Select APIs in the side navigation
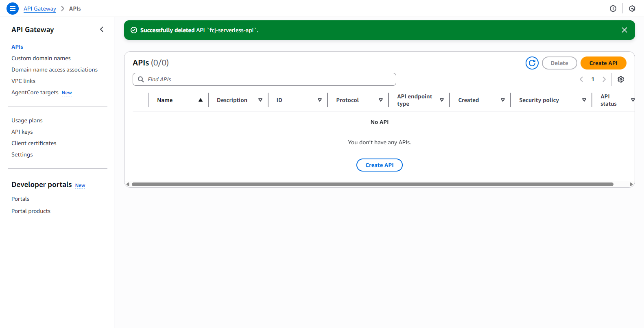 (17, 47)
